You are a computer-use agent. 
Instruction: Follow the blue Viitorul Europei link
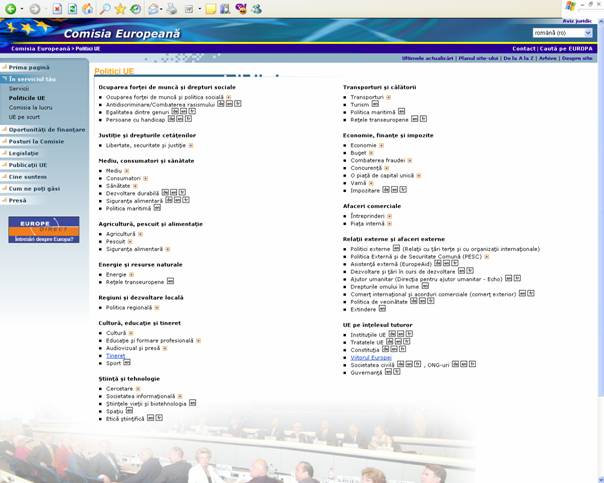(371, 357)
